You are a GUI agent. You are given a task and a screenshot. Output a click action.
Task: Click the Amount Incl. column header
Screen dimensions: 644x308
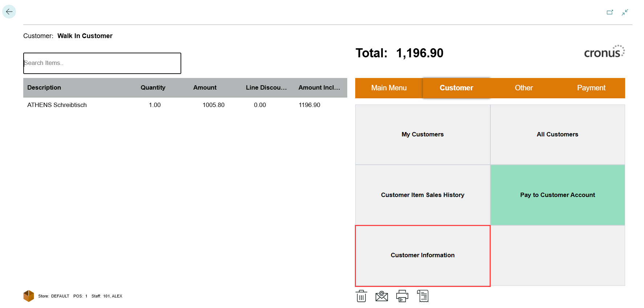click(x=319, y=87)
